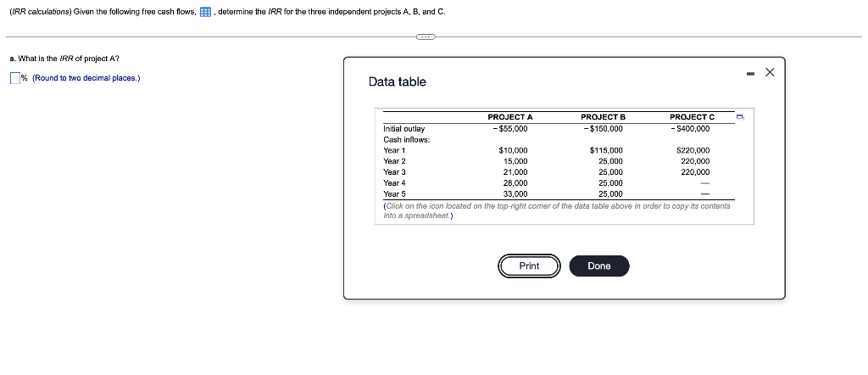Select Project B Year 1 value $115,000
This screenshot has height=375, width=868.
pyautogui.click(x=606, y=150)
